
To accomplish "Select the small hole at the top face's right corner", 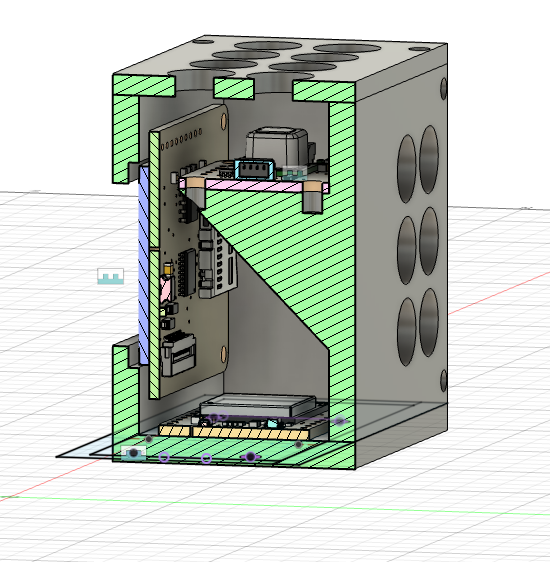I will (x=420, y=49).
